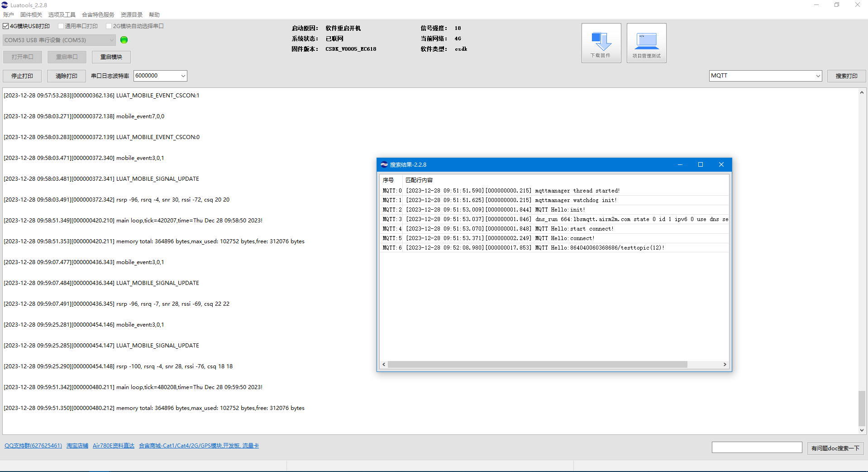Screen dimensions: 868x472
Task: Open 项目管理测试 project management icon
Action: pos(646,43)
